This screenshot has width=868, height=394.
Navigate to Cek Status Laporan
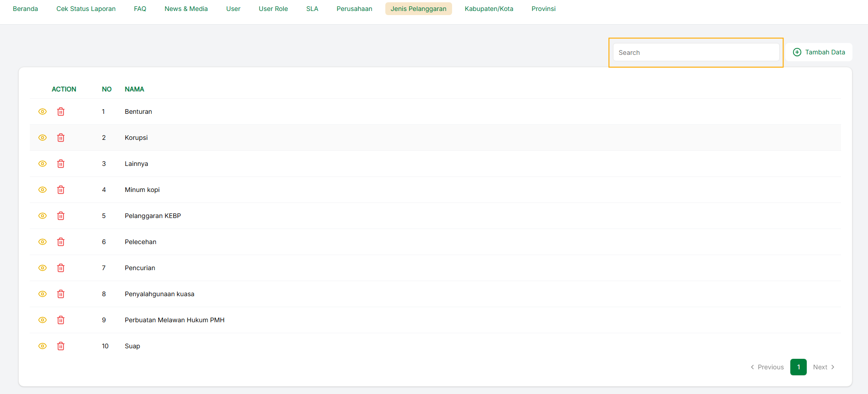click(86, 9)
